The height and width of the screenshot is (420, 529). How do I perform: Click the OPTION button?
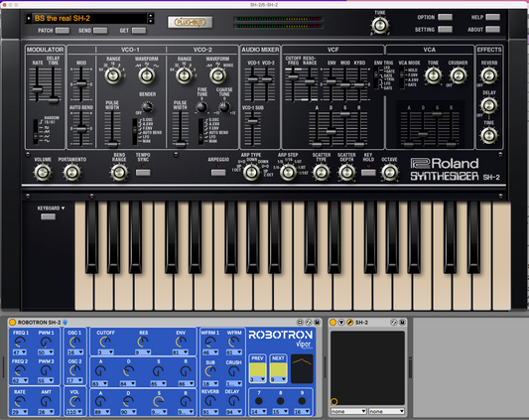tap(446, 17)
